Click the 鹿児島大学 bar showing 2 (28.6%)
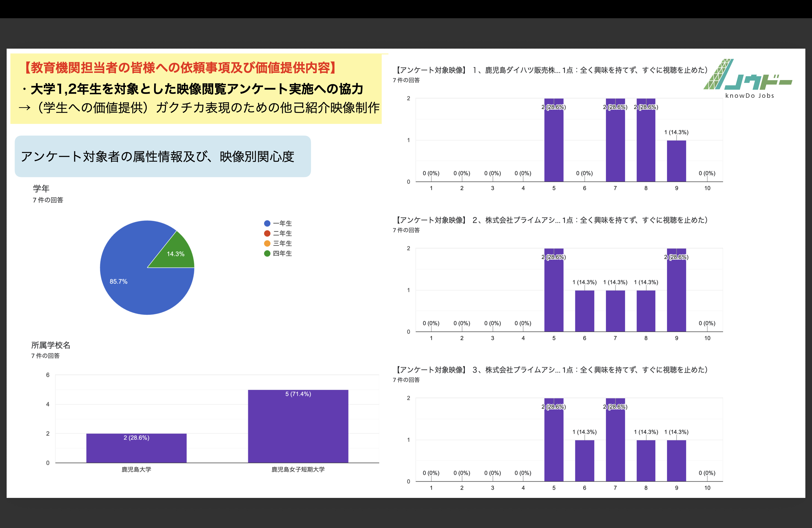 pyautogui.click(x=136, y=448)
